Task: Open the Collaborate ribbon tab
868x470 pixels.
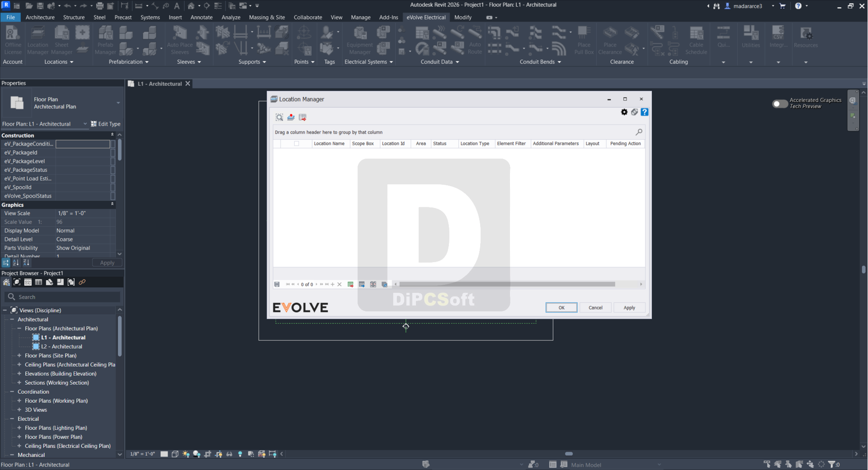Action: pos(308,17)
